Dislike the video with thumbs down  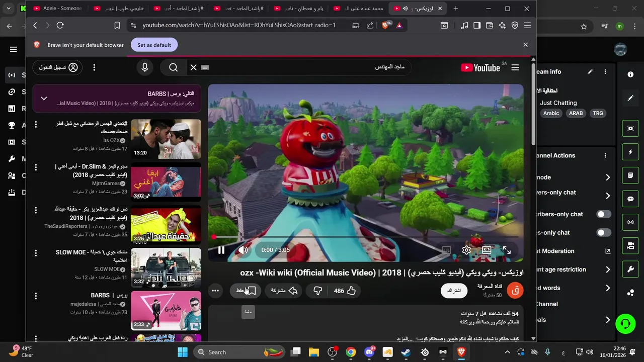click(x=317, y=291)
